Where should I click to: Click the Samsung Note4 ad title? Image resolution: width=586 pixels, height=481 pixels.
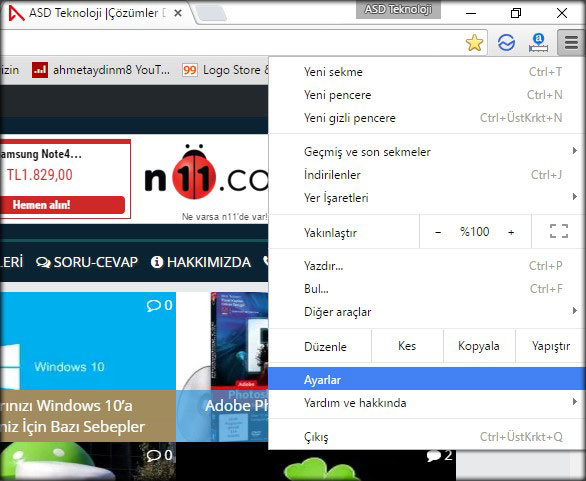click(41, 154)
